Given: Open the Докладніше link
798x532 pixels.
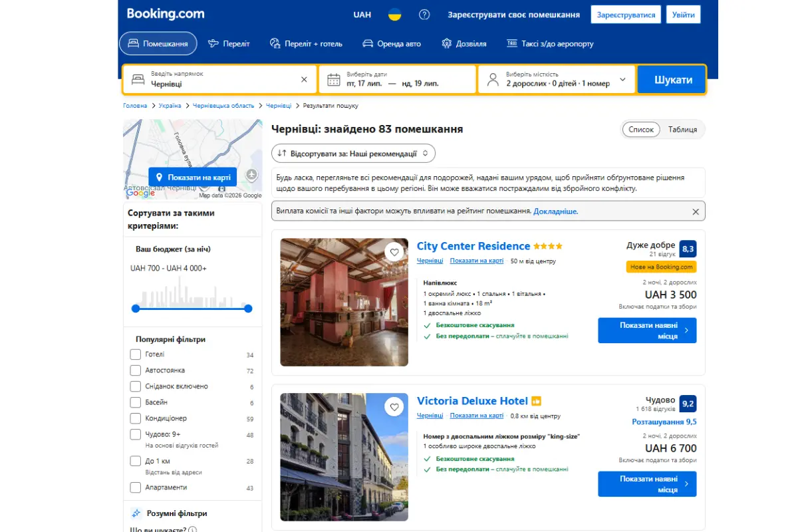Looking at the screenshot, I should point(556,211).
